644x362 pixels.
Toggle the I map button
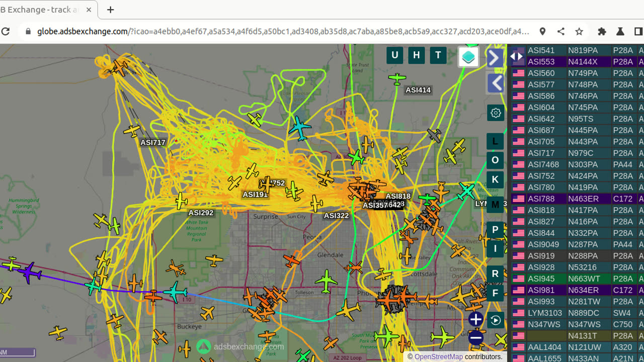click(x=496, y=248)
